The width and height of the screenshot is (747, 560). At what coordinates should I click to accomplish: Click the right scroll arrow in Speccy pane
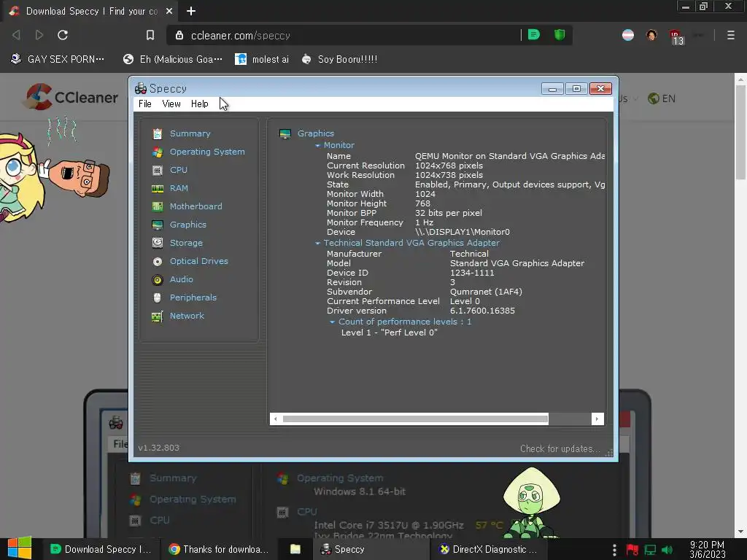pos(597,419)
